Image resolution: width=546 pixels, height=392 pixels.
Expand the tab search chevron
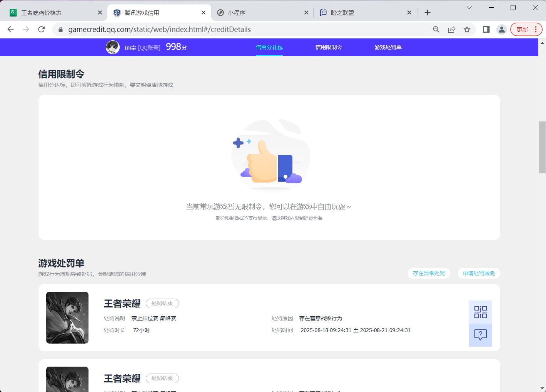(x=469, y=8)
